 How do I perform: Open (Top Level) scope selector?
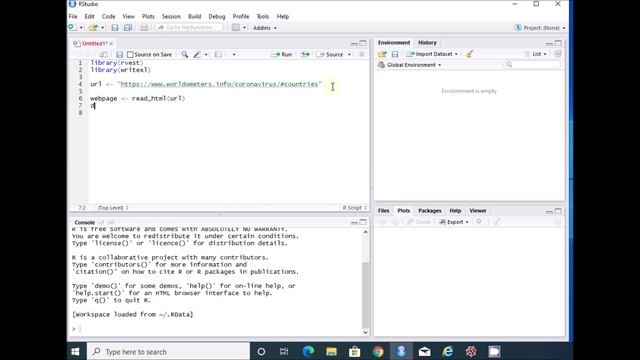click(x=113, y=208)
